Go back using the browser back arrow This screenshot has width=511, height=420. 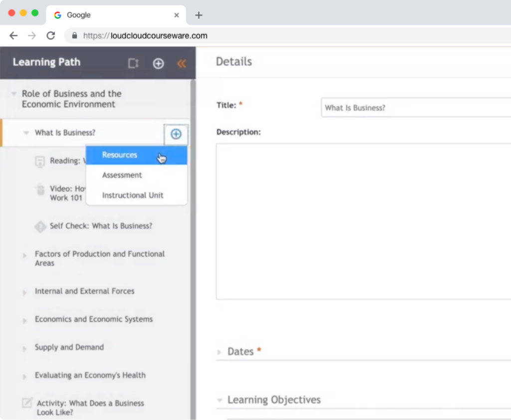coord(13,35)
